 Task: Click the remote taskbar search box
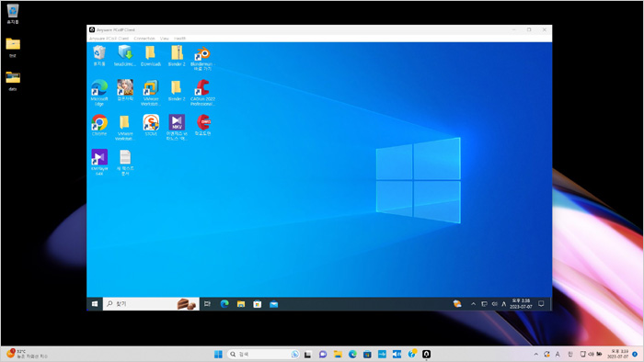pos(151,304)
